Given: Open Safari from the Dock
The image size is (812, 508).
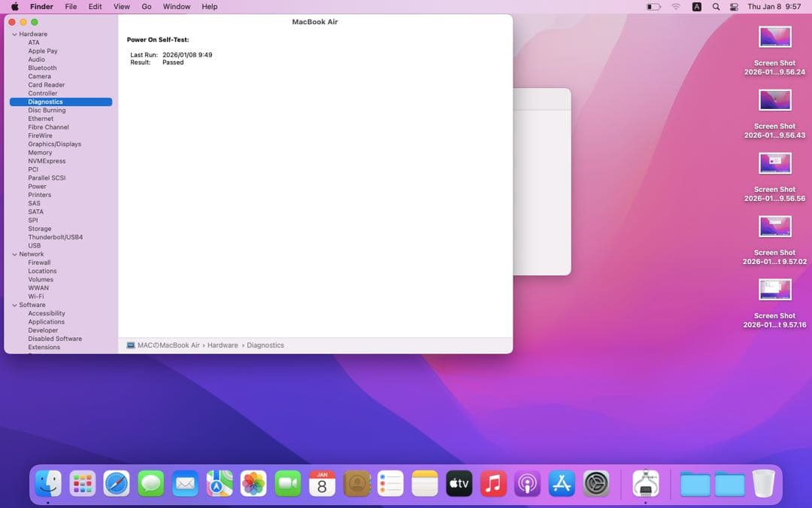Looking at the screenshot, I should coord(117,484).
